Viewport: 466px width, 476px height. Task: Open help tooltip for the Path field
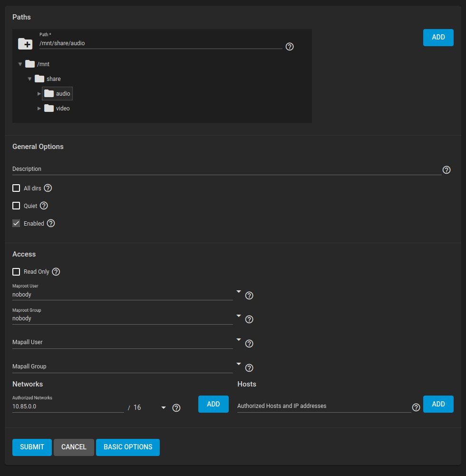click(290, 47)
